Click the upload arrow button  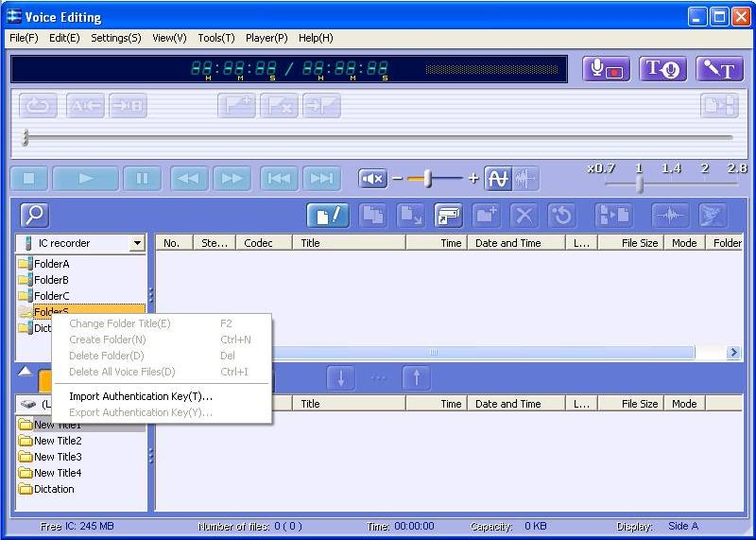click(417, 378)
